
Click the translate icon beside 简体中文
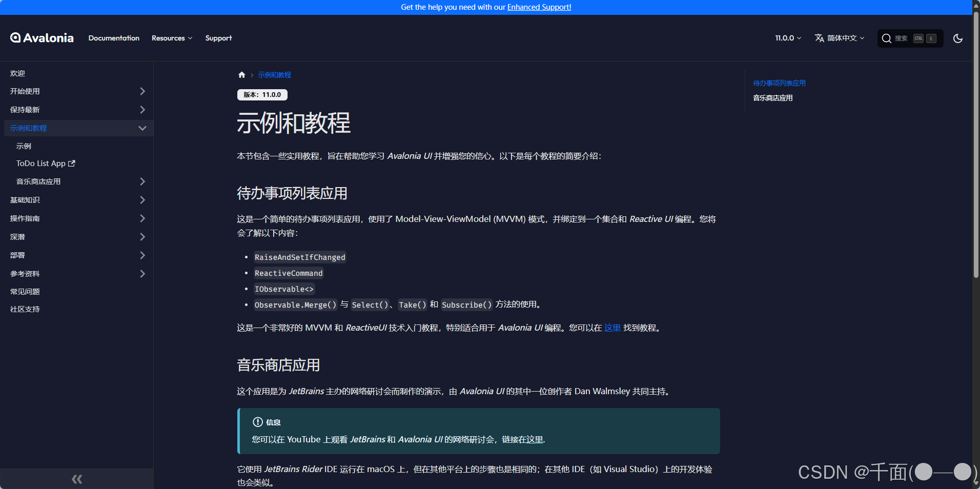(x=819, y=38)
